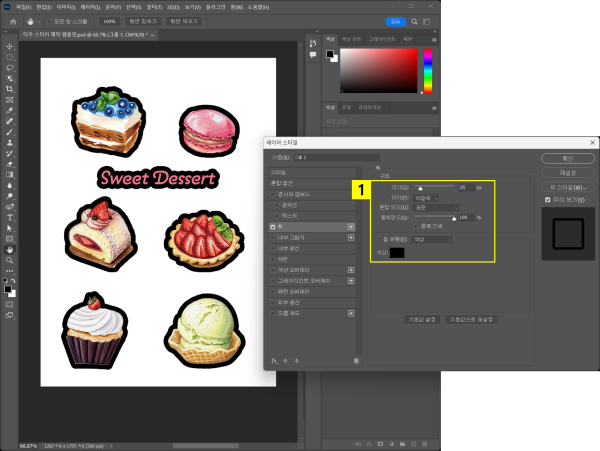The image size is (600, 451).
Task: Select the Type tool
Action: (10, 218)
